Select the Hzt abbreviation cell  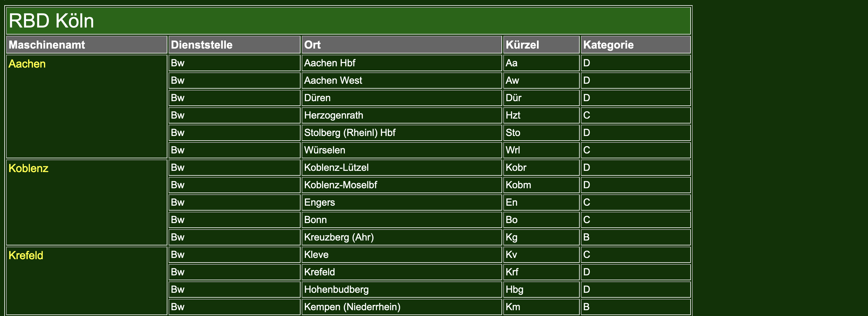(x=513, y=115)
